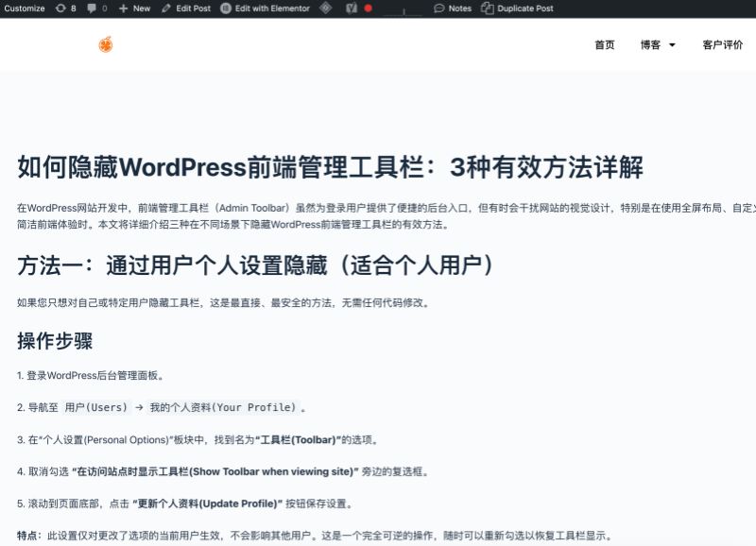The width and height of the screenshot is (756, 546).
Task: Select Customize in the admin toolbar
Action: [26, 9]
